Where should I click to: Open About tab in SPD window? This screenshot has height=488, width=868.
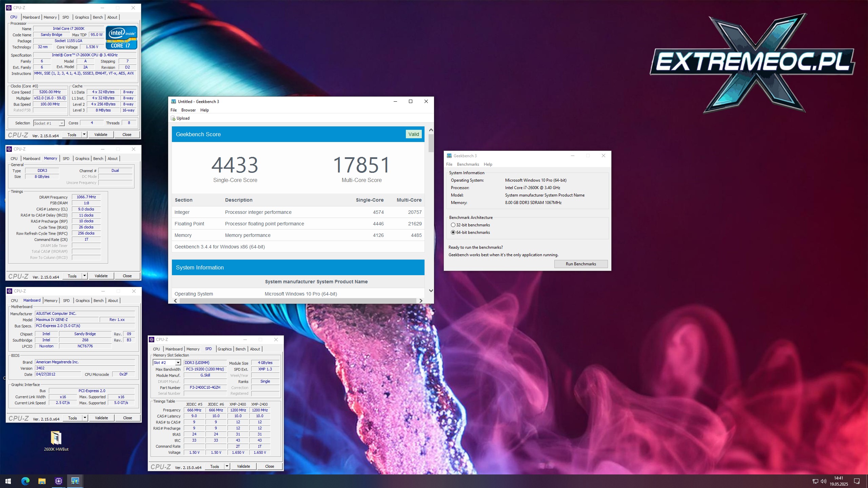tap(255, 349)
